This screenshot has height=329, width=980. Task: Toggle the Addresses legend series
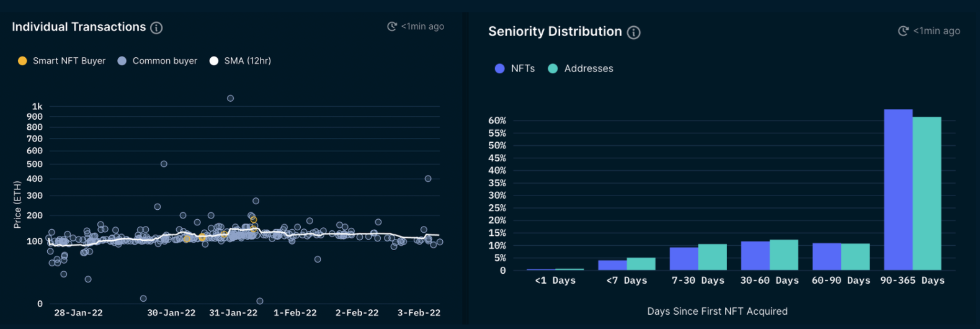coord(581,68)
